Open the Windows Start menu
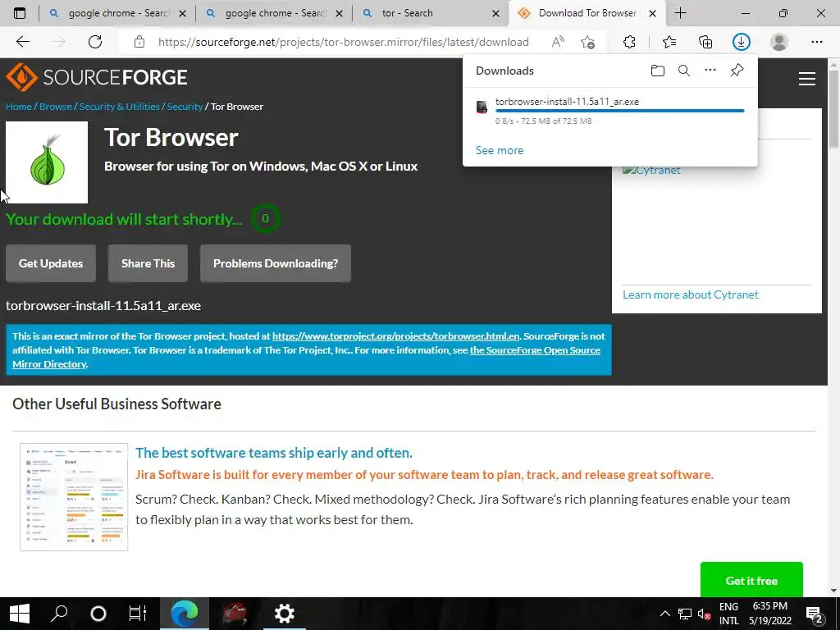The width and height of the screenshot is (840, 630). [20, 614]
